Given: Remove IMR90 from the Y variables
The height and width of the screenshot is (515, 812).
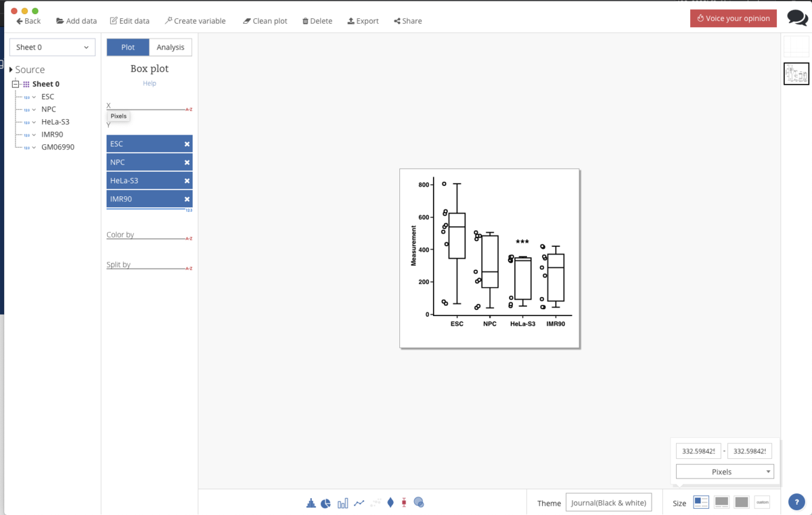Looking at the screenshot, I should click(x=187, y=199).
